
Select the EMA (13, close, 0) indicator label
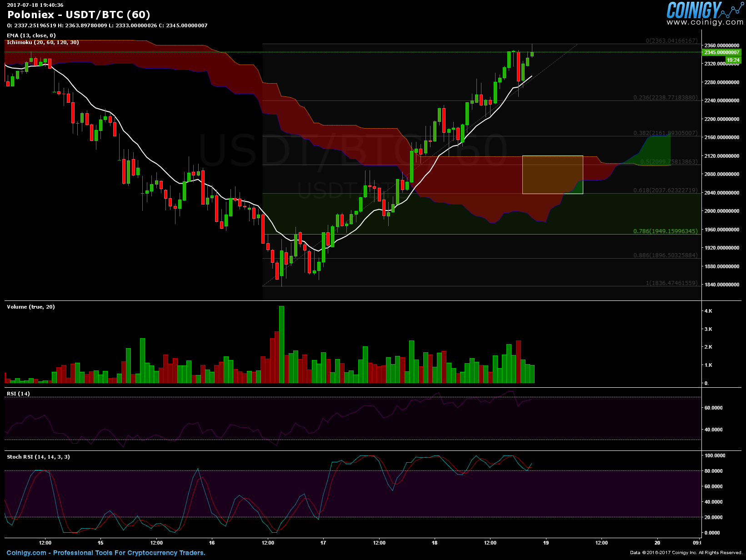tap(31, 35)
